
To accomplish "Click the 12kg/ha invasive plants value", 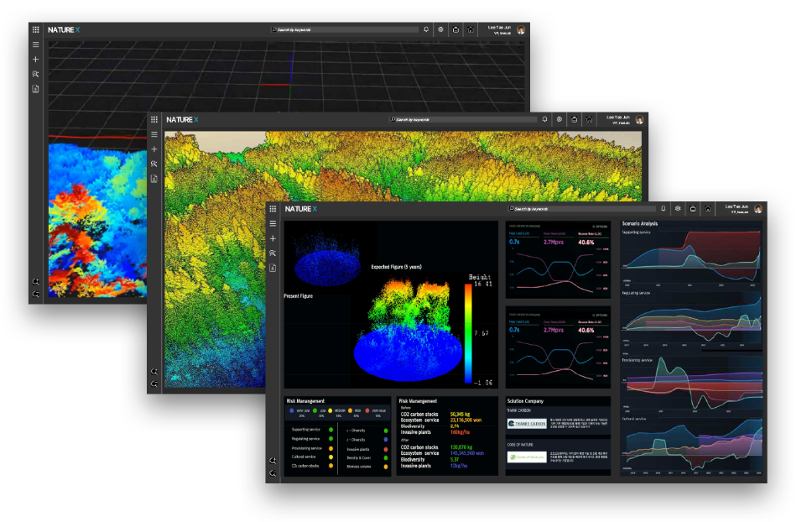I will pos(458,466).
